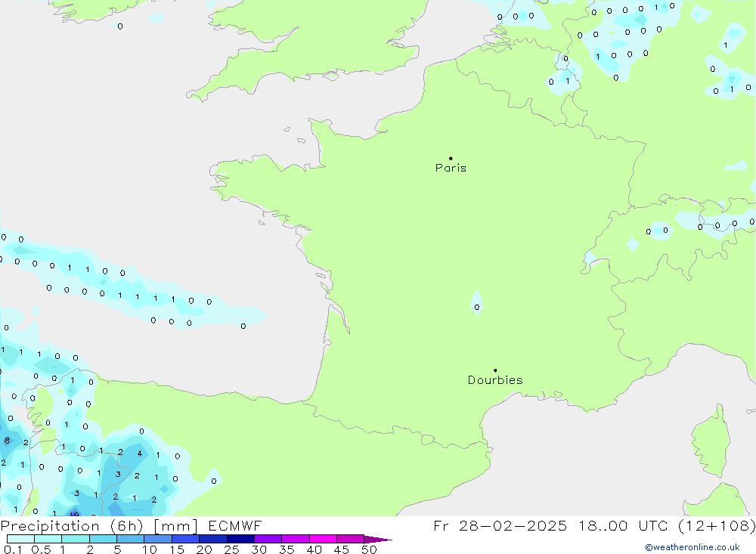Click the '45' label on the legend scale
This screenshot has width=756, height=554.
[342, 549]
